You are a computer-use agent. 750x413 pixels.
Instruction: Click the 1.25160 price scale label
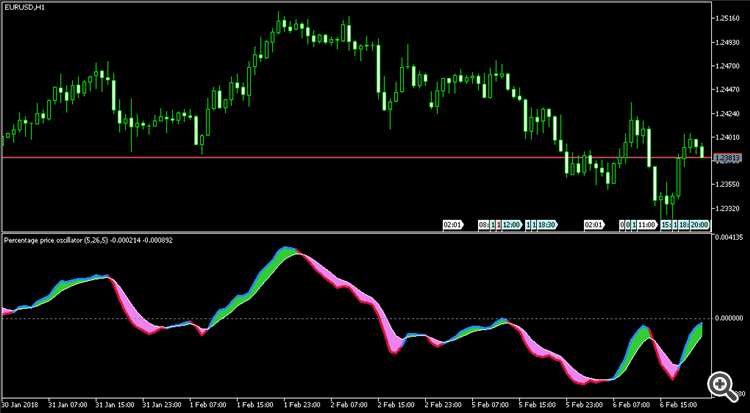click(727, 19)
